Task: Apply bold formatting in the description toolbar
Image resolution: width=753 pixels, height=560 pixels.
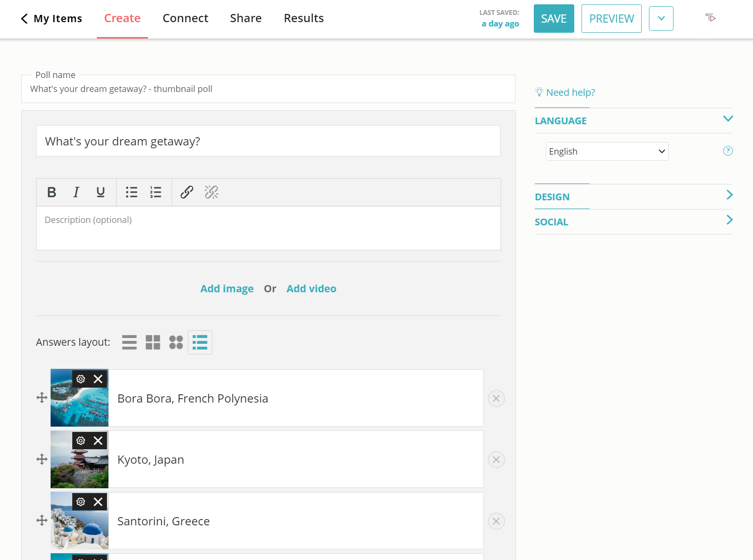Action: pos(52,192)
